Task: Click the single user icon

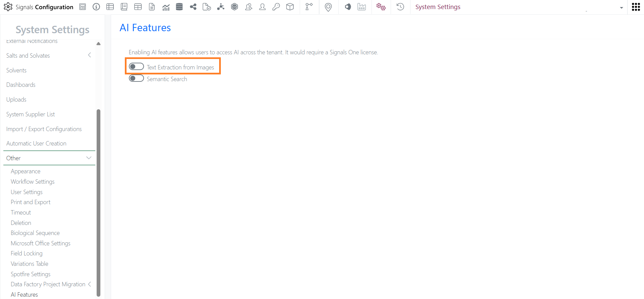Action: tap(262, 7)
